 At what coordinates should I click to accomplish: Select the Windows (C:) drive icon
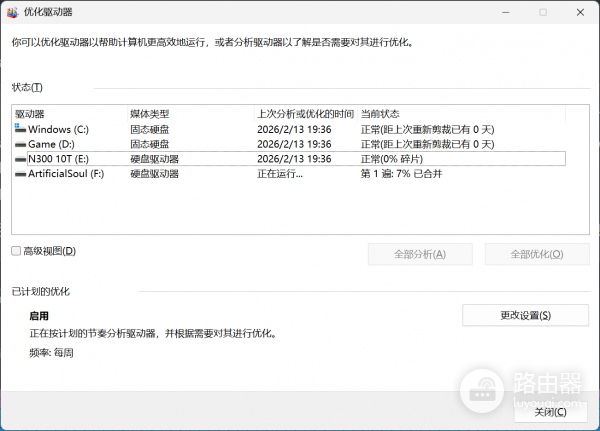[20, 129]
